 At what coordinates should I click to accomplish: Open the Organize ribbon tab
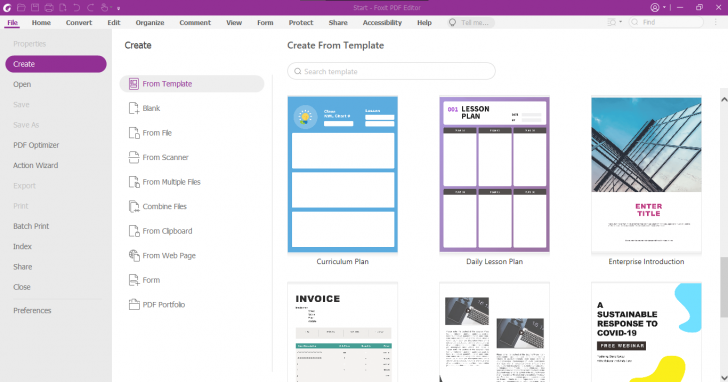pyautogui.click(x=150, y=22)
